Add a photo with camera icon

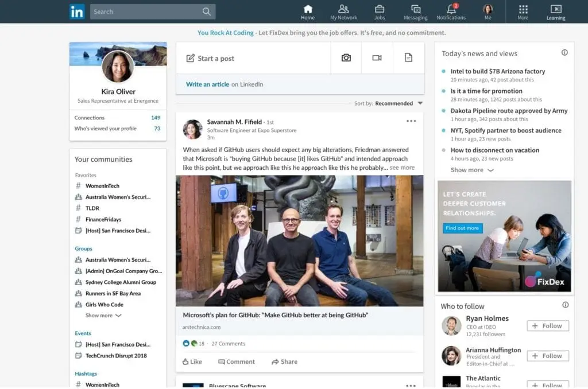click(x=346, y=58)
